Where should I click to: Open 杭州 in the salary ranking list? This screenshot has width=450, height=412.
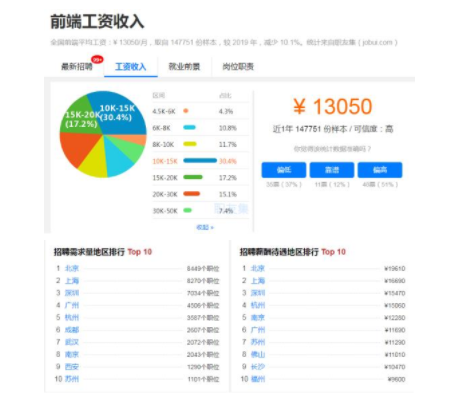click(258, 305)
